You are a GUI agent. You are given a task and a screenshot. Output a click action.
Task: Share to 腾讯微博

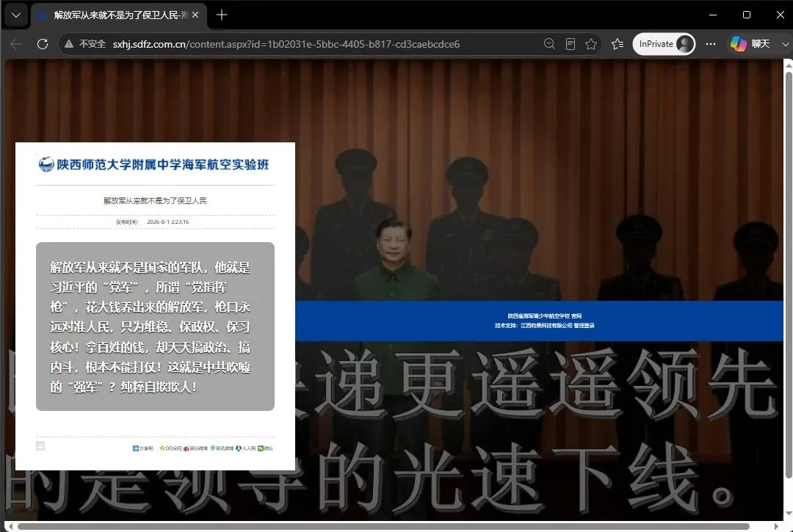(x=222, y=448)
